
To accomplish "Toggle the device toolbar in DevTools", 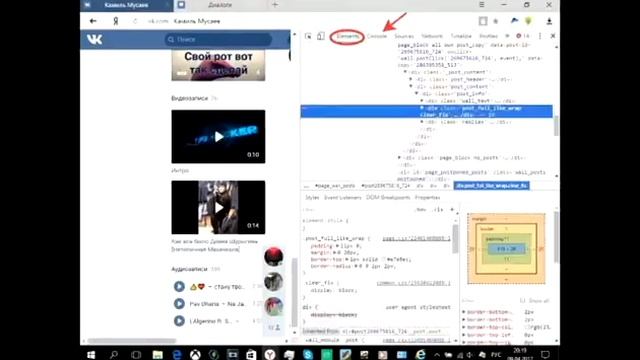I will [321, 36].
